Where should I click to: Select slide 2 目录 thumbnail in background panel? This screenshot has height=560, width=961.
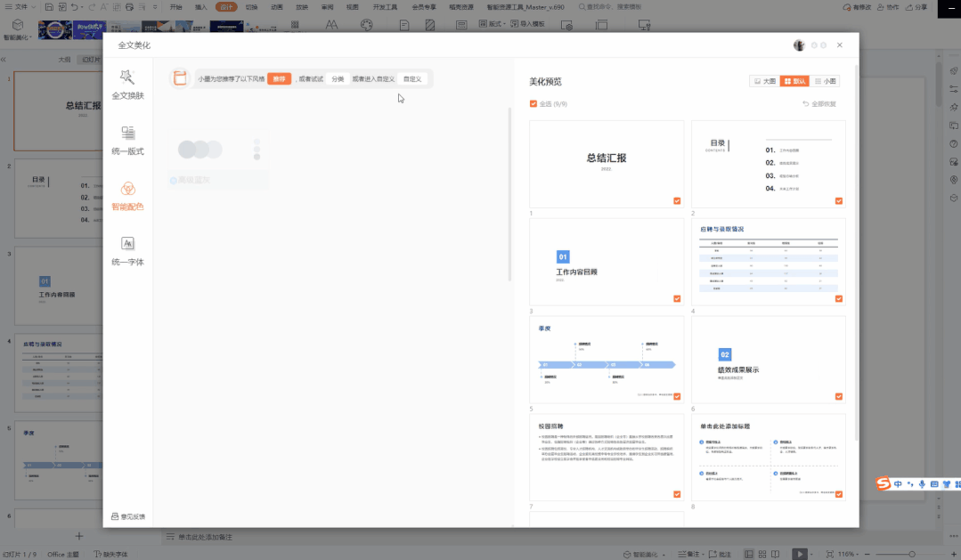point(58,199)
